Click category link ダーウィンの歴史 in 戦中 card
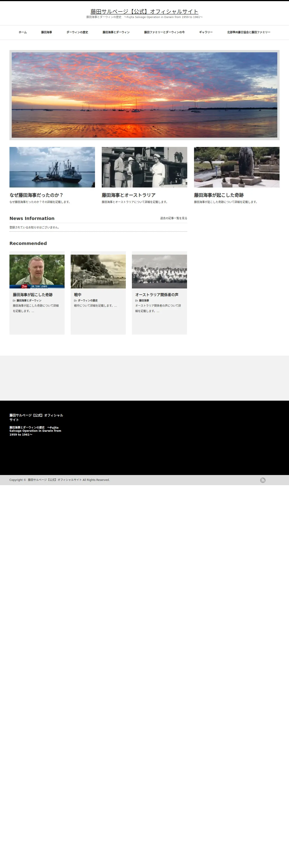 tap(88, 301)
